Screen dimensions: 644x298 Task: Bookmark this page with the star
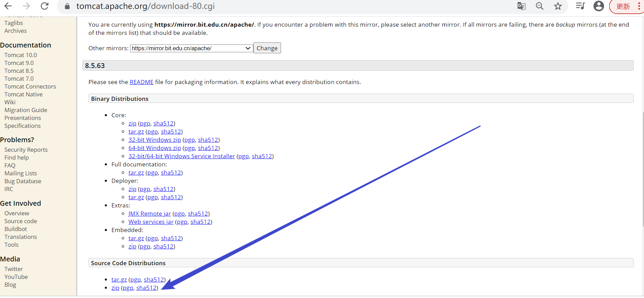pos(558,6)
